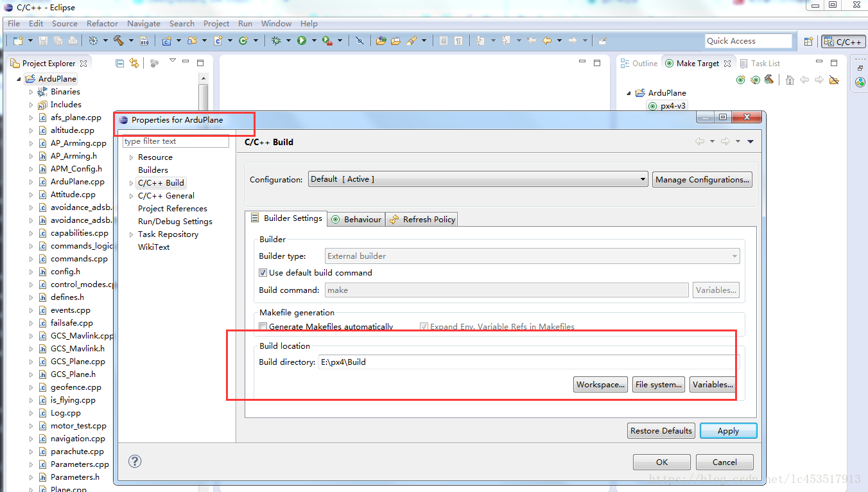This screenshot has width=868, height=492.
Task: Click Hide Empty Folders icon in Make Target
Action: (834, 80)
